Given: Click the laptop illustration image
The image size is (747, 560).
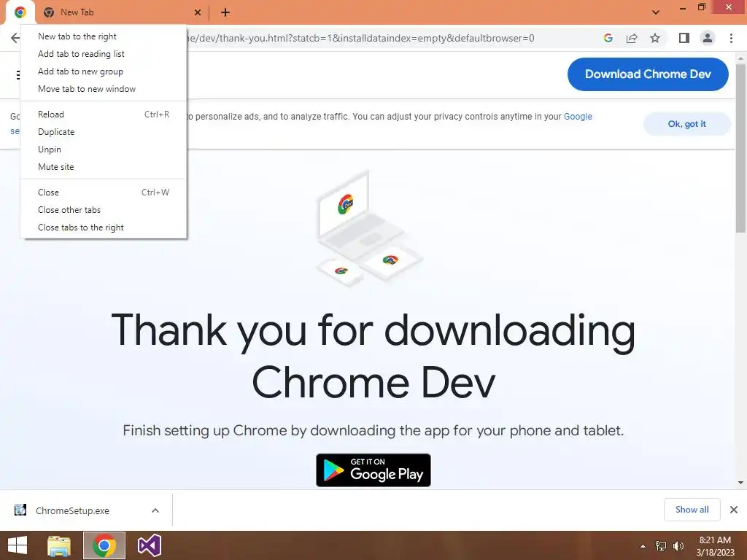Looking at the screenshot, I should 370,228.
